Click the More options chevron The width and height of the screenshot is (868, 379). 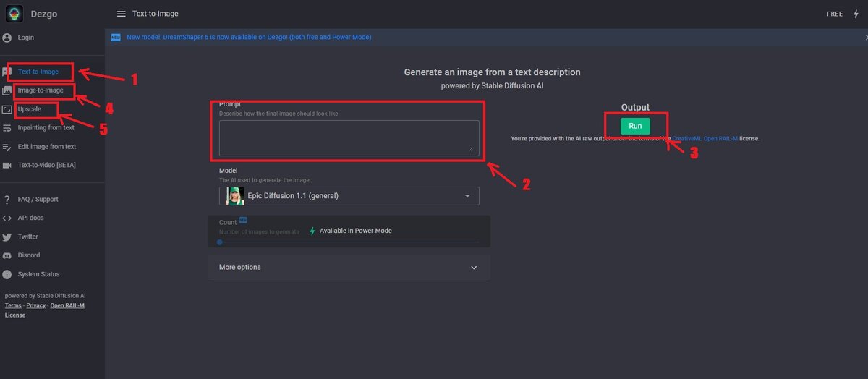(474, 268)
